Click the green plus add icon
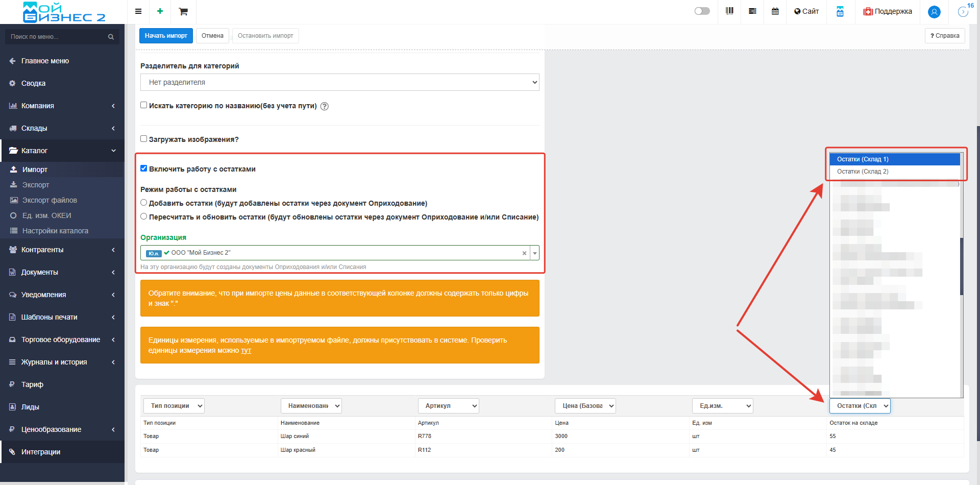Screen dimensions: 980x485 pos(160,11)
